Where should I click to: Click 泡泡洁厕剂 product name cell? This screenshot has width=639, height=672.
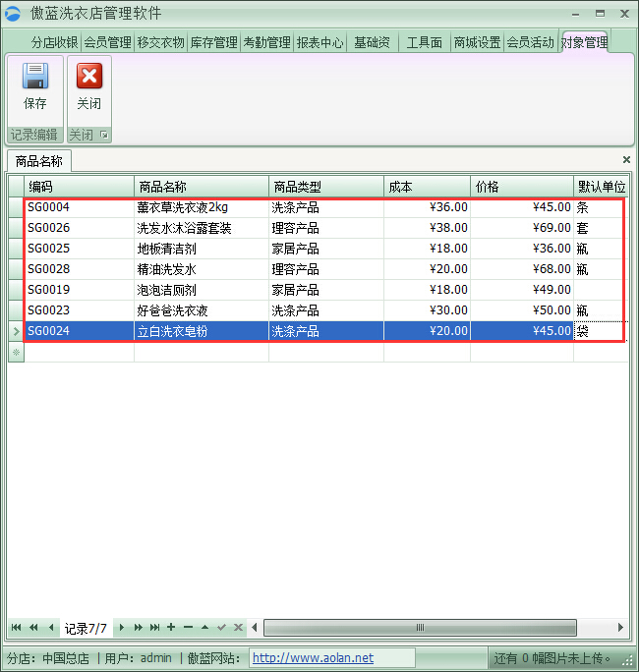pyautogui.click(x=202, y=290)
